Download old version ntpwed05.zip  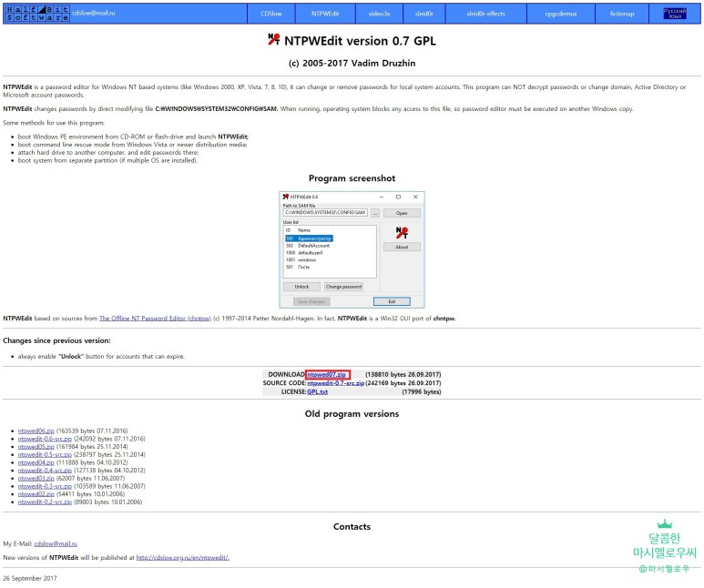pyautogui.click(x=36, y=447)
